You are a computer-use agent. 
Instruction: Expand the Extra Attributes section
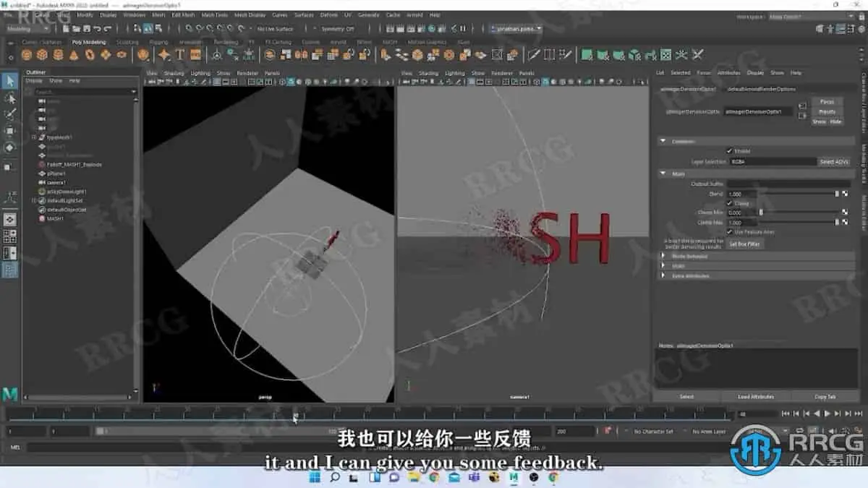(663, 275)
